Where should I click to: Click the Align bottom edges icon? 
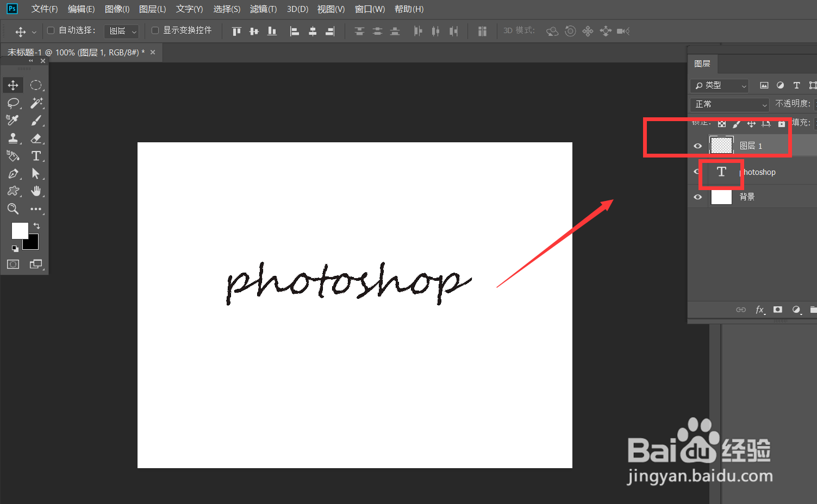(272, 31)
